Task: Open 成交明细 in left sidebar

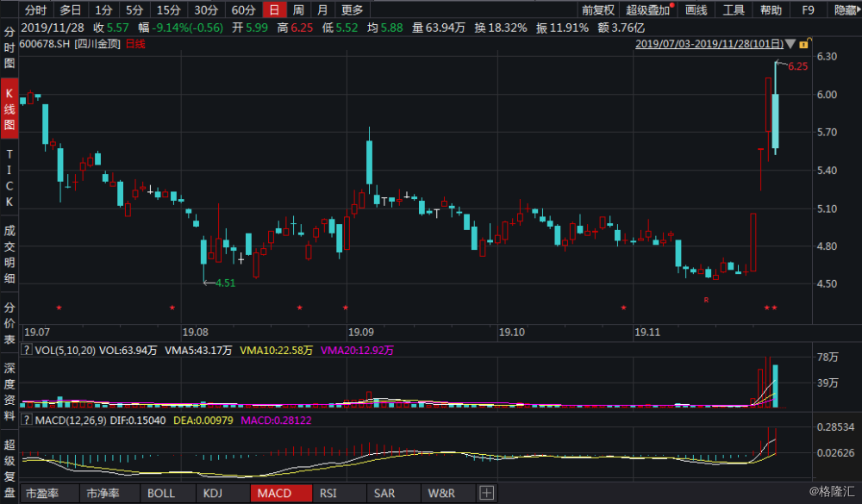Action: [x=9, y=254]
